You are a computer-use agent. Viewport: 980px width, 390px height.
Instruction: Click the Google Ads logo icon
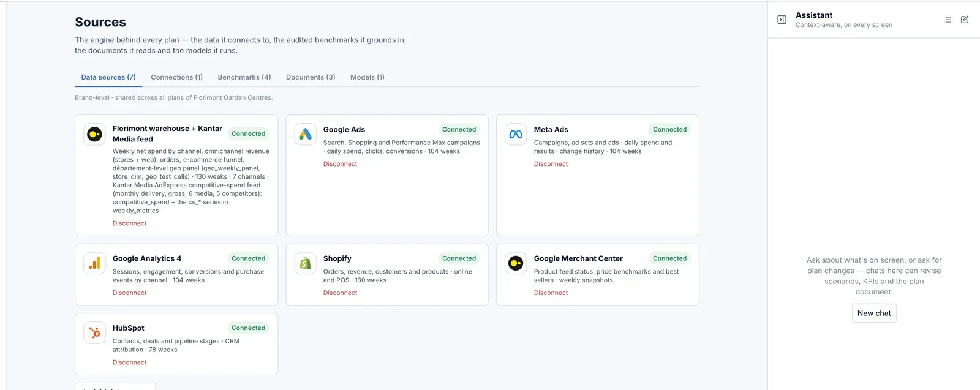click(306, 134)
